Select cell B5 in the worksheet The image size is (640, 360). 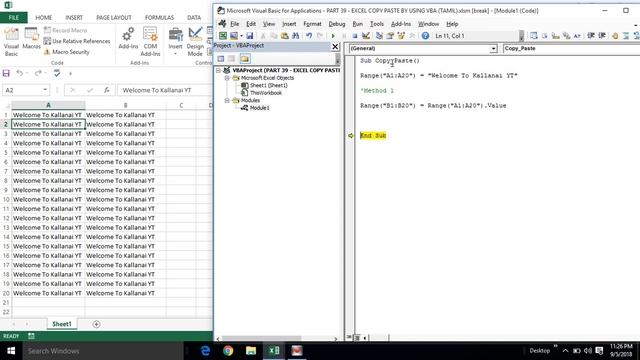125,152
